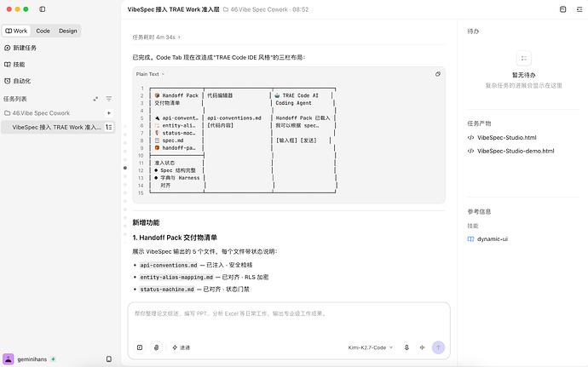
Task: Expand the 任务耗时 4m 34s details
Action: [157, 37]
